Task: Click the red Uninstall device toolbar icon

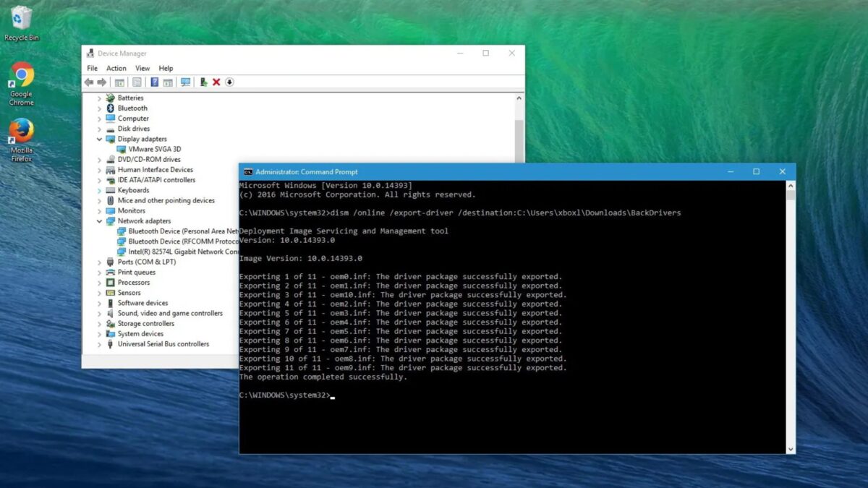Action: [x=216, y=82]
